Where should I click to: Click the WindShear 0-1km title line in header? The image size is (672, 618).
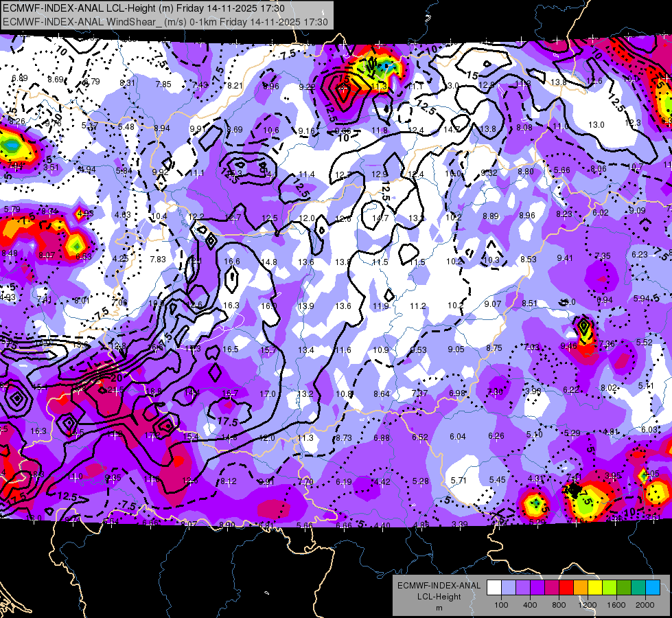click(165, 22)
